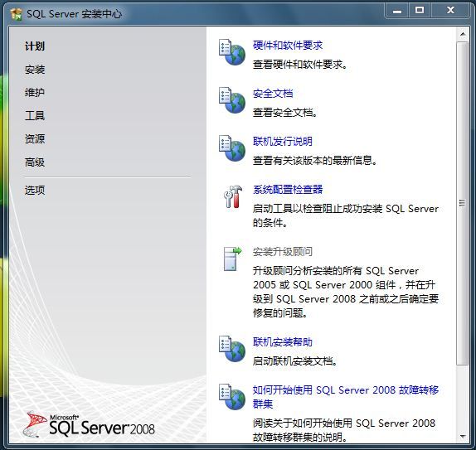
Task: Click the globe icon next to 联机发行说明
Action: click(232, 148)
